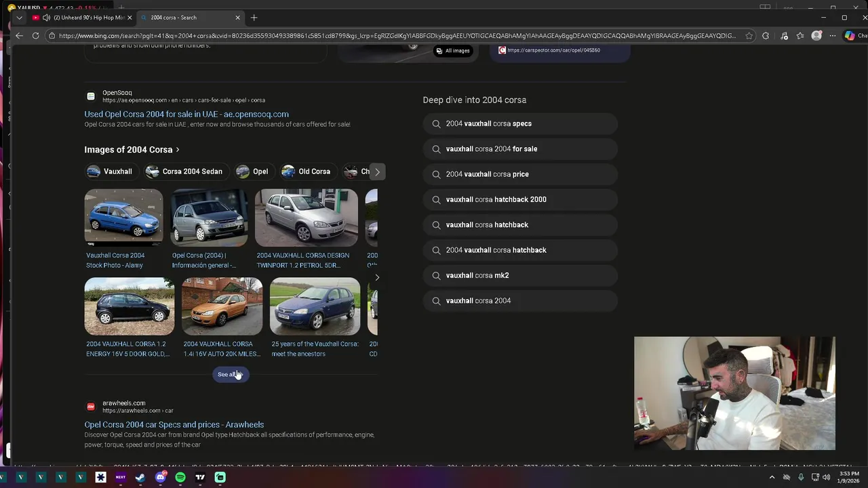Screen dimensions: 868x488
Task: Open the blue Vauxhall Corsa Alamy thumbnail
Action: coord(123,218)
